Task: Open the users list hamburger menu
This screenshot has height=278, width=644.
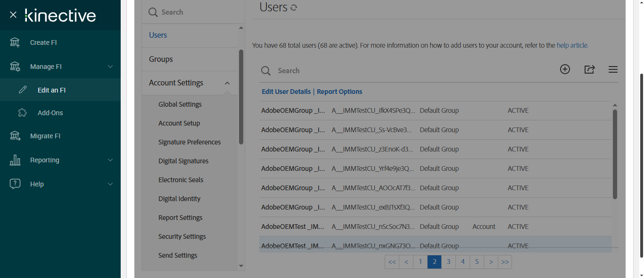Action: (613, 70)
